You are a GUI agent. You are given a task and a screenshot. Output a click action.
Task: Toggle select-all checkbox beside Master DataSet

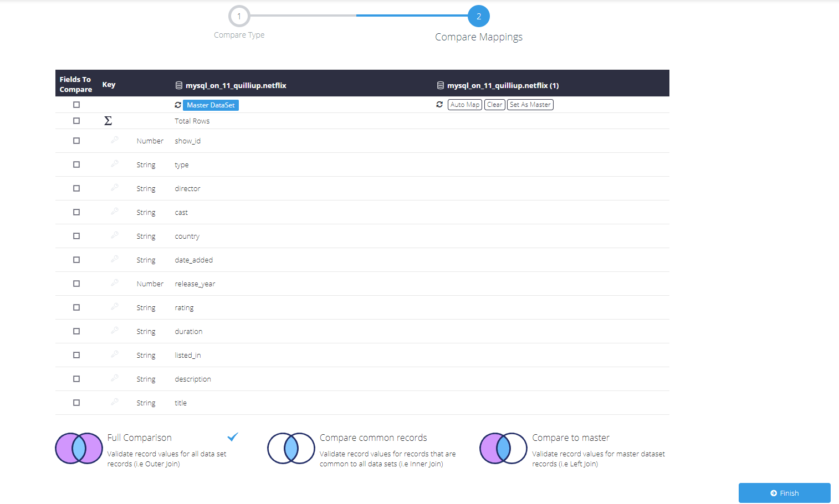(76, 105)
